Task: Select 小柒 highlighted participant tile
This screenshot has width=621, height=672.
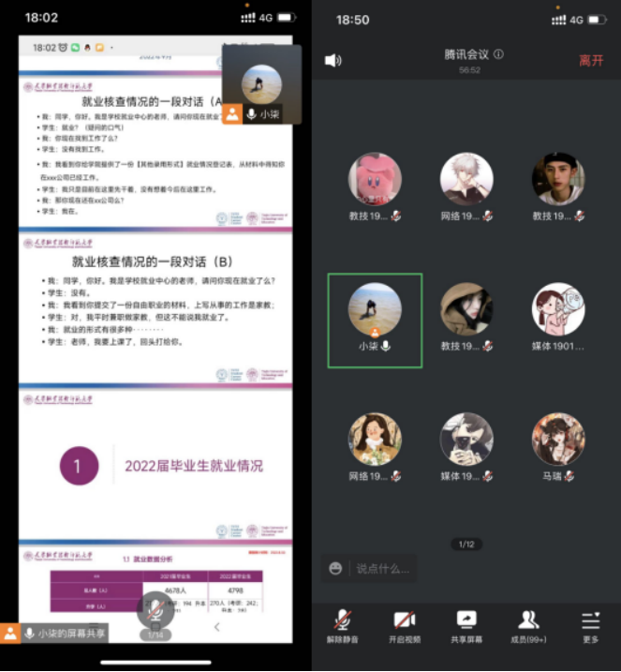Action: tap(375, 321)
